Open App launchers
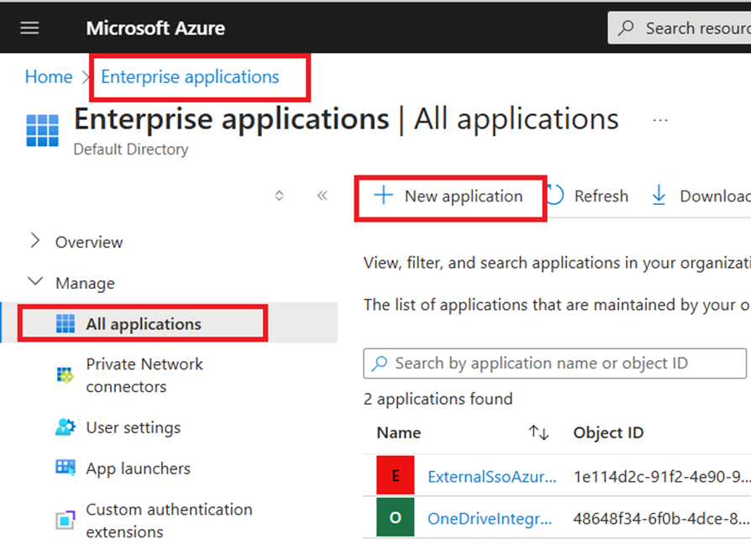 pos(138,468)
